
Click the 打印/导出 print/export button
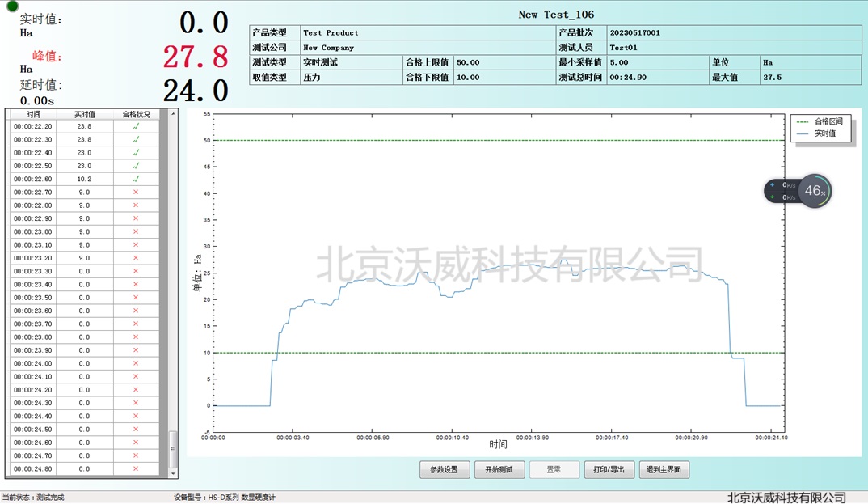tap(609, 469)
